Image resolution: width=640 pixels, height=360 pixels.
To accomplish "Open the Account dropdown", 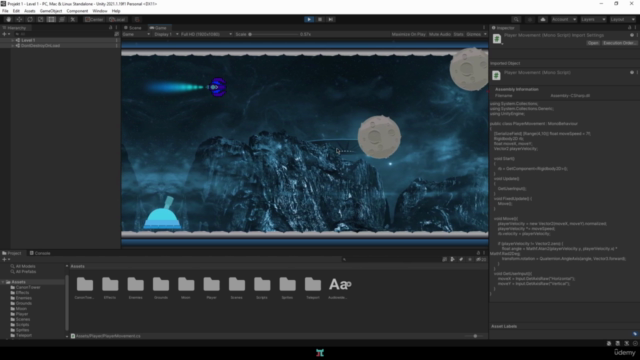I will click(564, 19).
